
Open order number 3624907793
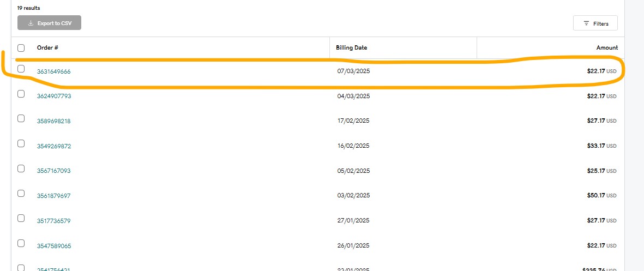[53, 96]
